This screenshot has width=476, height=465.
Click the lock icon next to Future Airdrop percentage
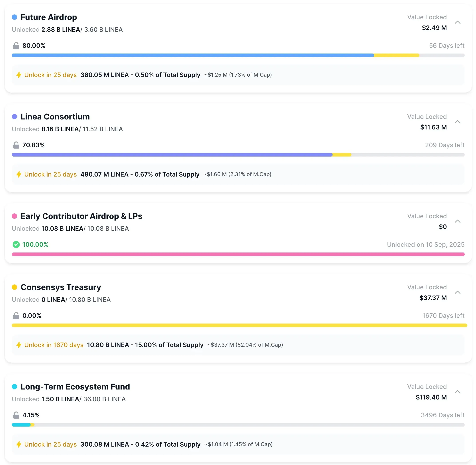tap(16, 46)
